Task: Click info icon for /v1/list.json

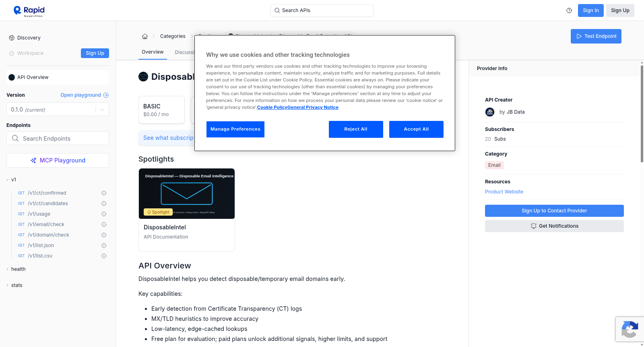Action: (x=104, y=245)
